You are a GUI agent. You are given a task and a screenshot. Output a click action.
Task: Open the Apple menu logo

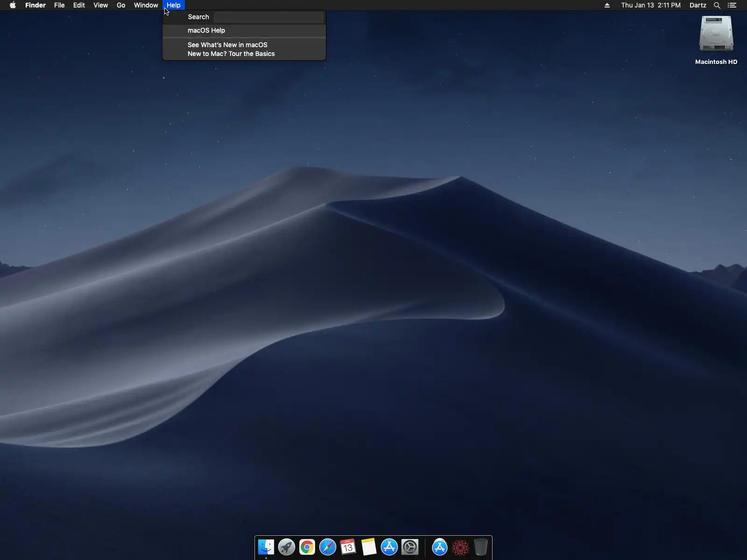point(13,5)
